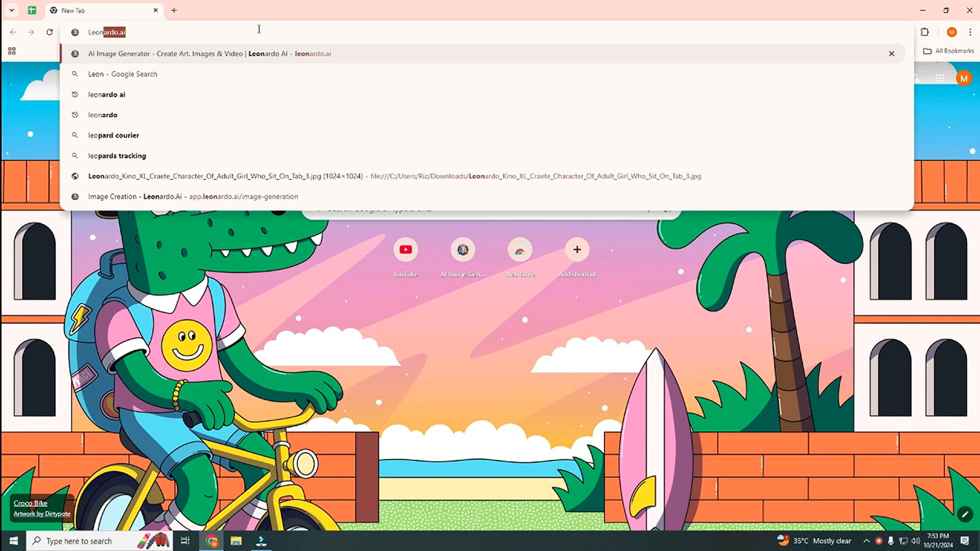
Task: Remove the Leonardo AI suggestion with X
Action: click(x=891, y=54)
